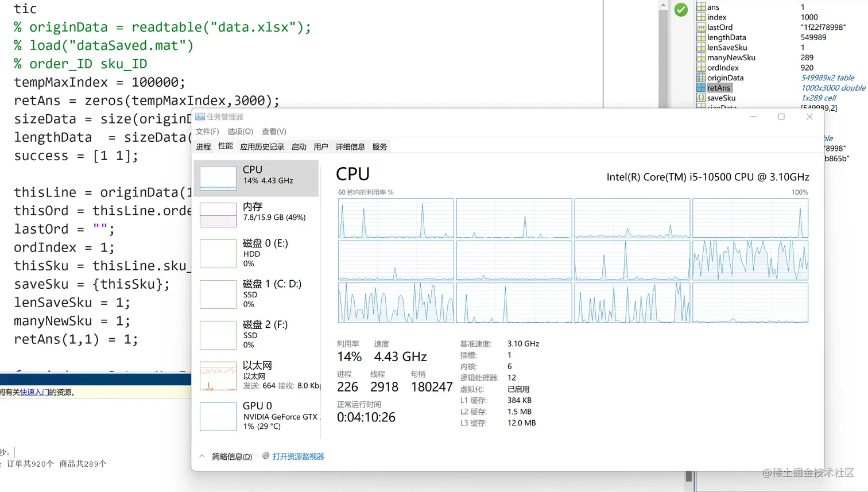868x492 pixels.
Task: Select 磁盘 1 (C: D:) SSD entry
Action: [x=256, y=294]
